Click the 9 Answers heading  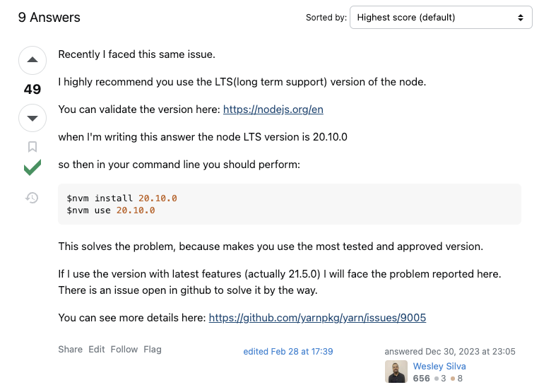point(49,18)
